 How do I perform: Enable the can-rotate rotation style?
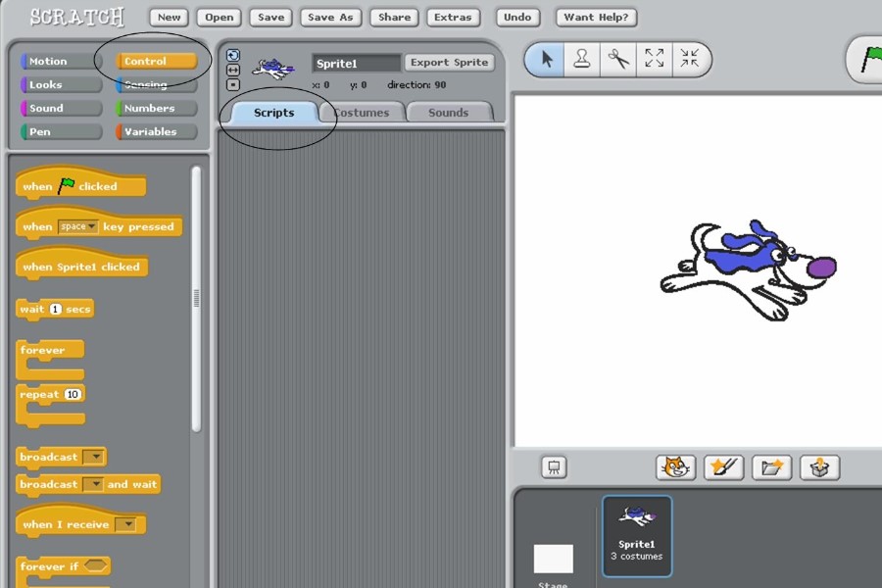(x=233, y=56)
